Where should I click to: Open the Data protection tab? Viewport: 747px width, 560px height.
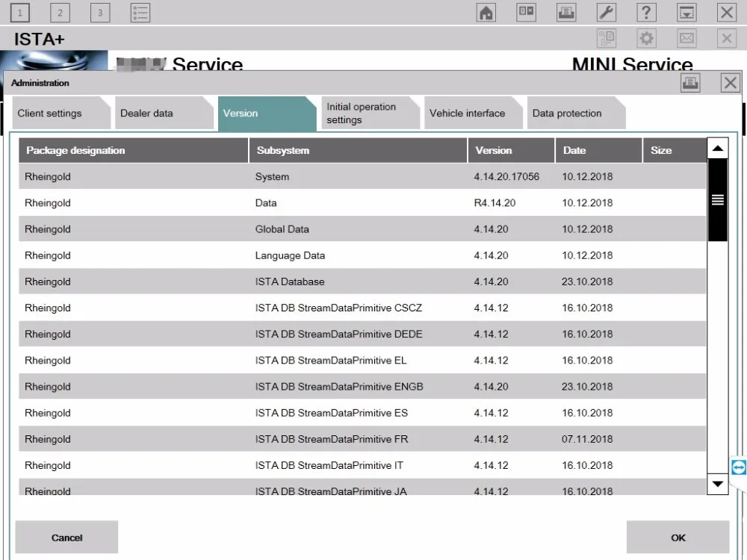click(x=576, y=113)
